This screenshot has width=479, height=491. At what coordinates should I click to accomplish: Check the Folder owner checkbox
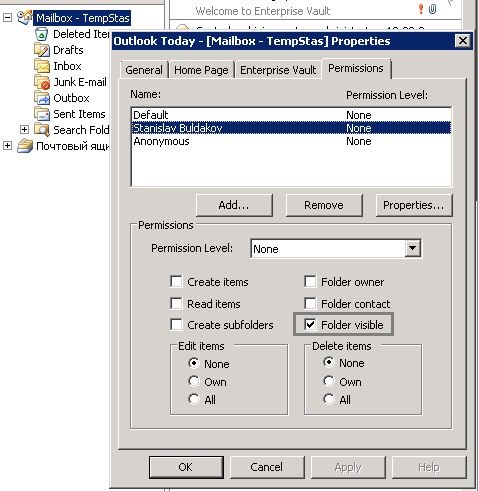coord(310,281)
